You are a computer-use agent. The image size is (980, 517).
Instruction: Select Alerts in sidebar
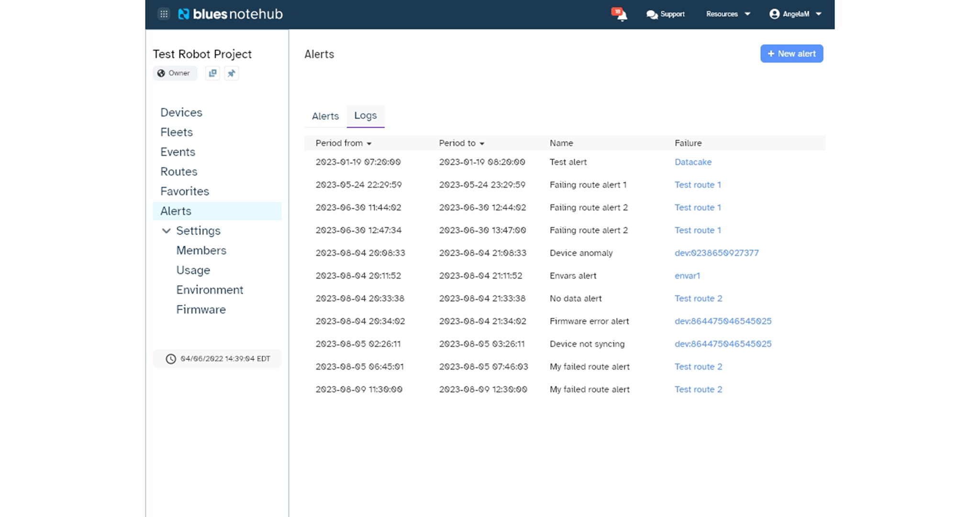tap(217, 211)
